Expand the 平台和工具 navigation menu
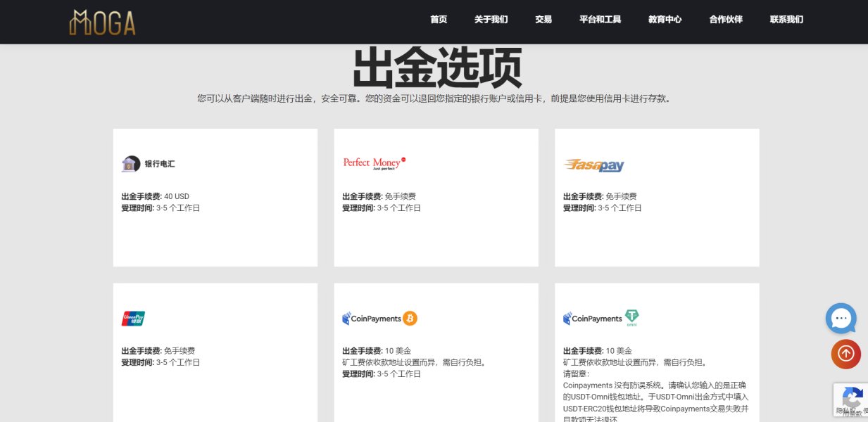This screenshot has width=868, height=422. coord(600,20)
